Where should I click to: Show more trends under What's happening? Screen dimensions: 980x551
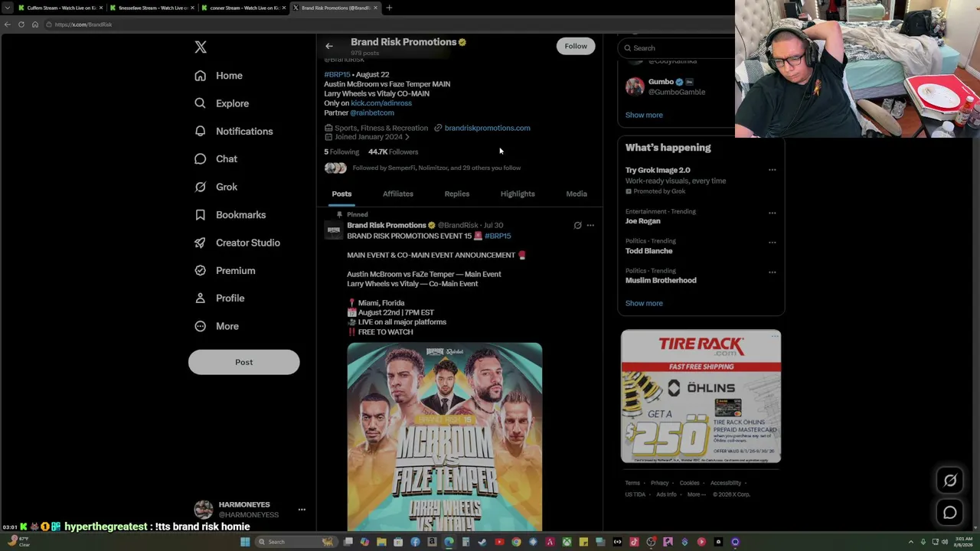(644, 303)
